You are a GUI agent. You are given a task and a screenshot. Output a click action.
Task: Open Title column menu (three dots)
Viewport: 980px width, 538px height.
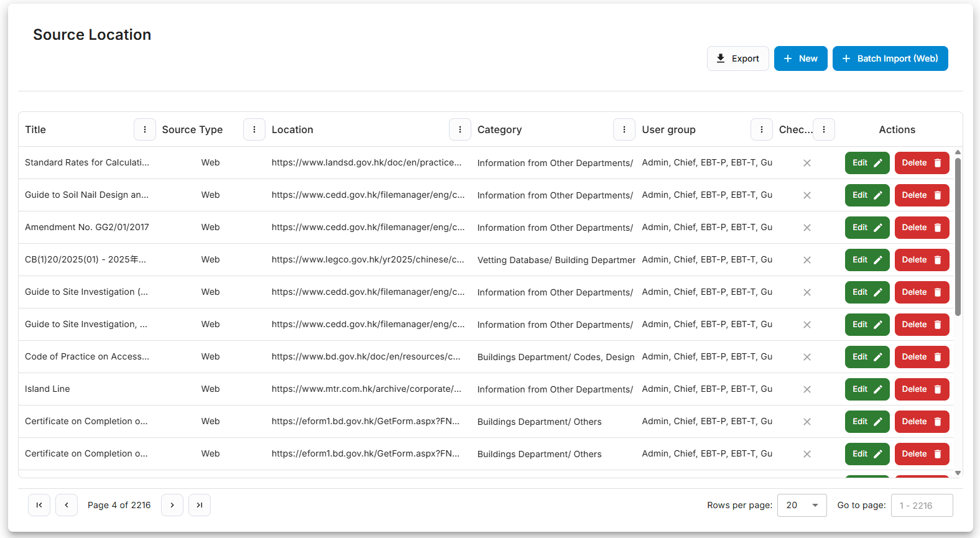(145, 129)
